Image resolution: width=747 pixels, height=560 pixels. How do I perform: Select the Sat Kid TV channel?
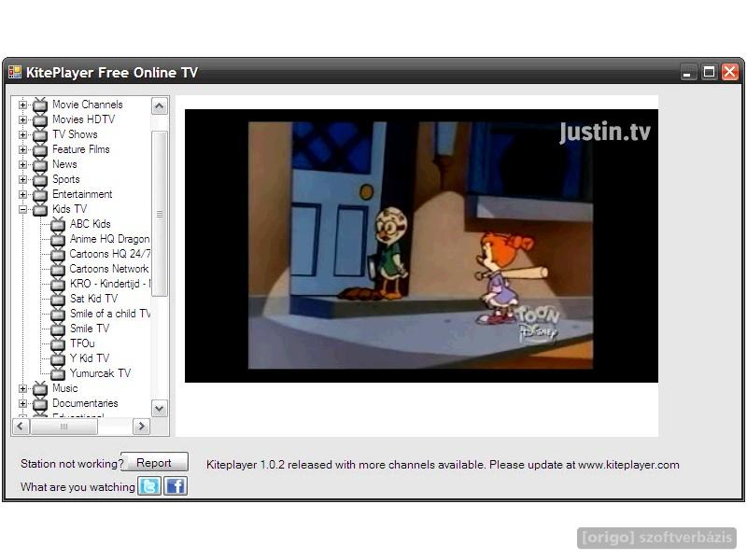point(94,299)
